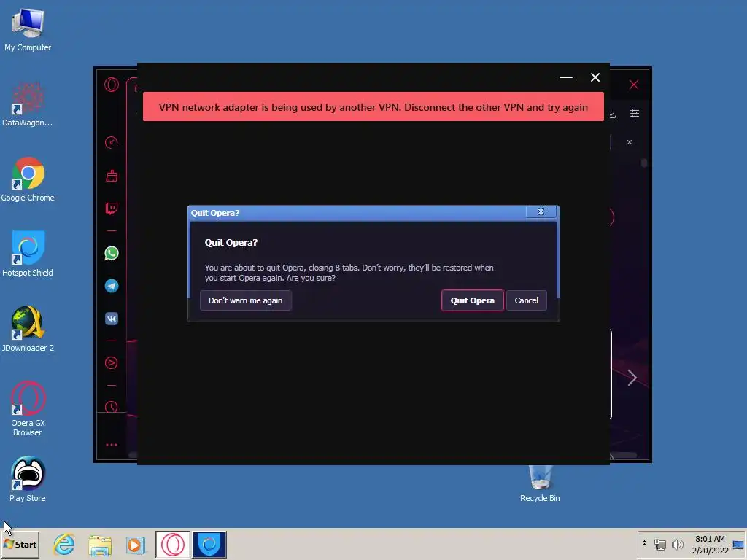The height and width of the screenshot is (560, 747).
Task: Click Cancel in Quit Opera dialog
Action: point(527,300)
